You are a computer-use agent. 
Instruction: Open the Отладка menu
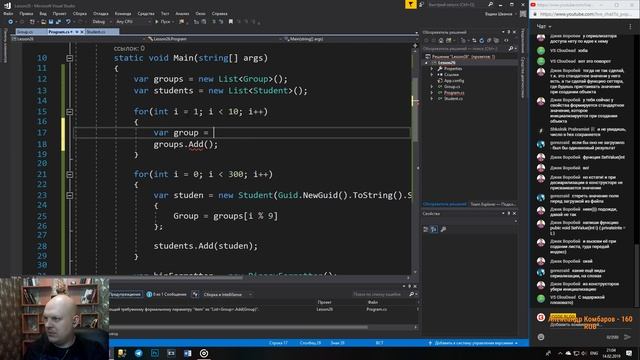pos(101,13)
